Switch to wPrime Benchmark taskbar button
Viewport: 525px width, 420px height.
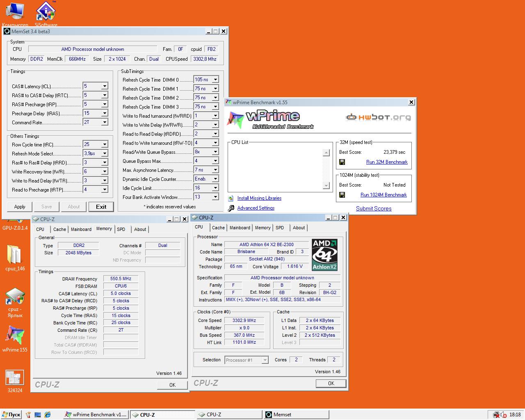tap(96, 415)
